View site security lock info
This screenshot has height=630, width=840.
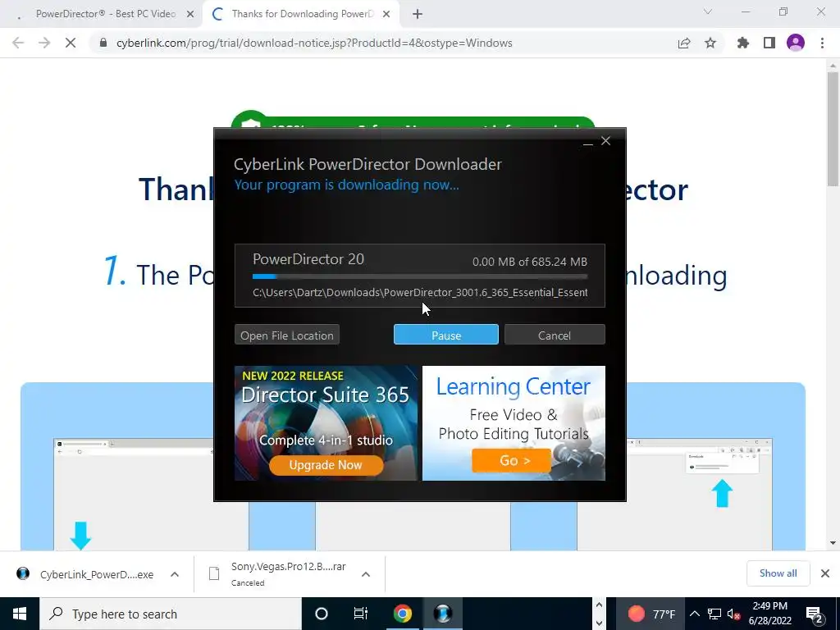coord(103,43)
